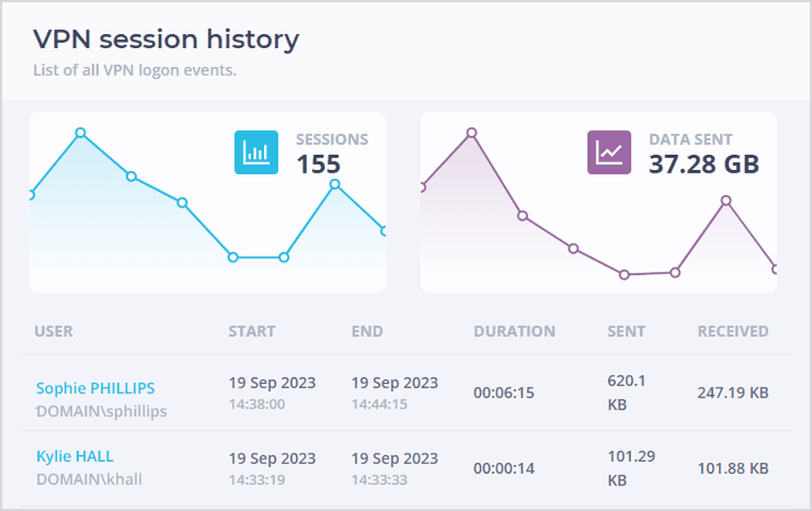Click the purple Data Sent line chart icon
Screen dimensions: 812x511
click(609, 152)
